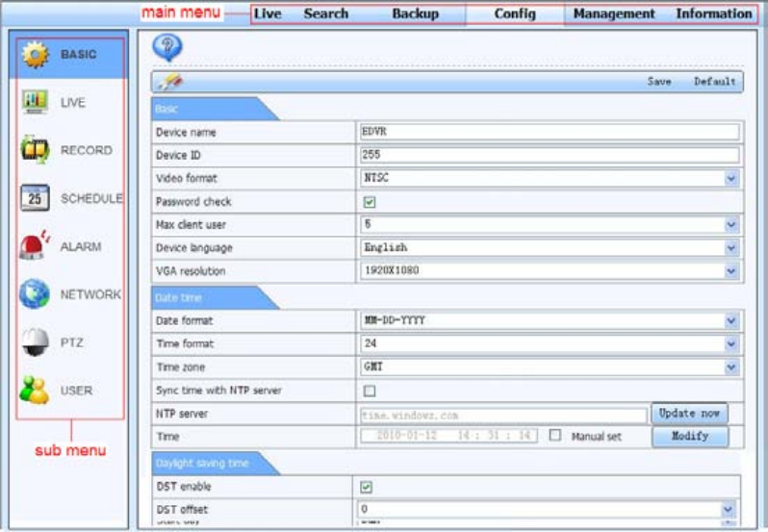Viewport: 768px width, 532px height.
Task: Click the Device ID input field
Action: click(550, 155)
